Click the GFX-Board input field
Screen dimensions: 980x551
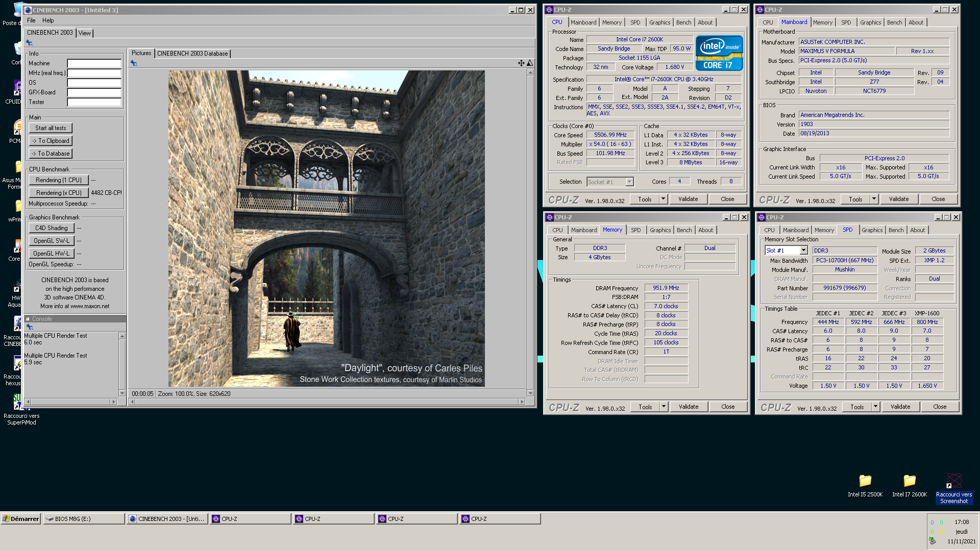[94, 93]
